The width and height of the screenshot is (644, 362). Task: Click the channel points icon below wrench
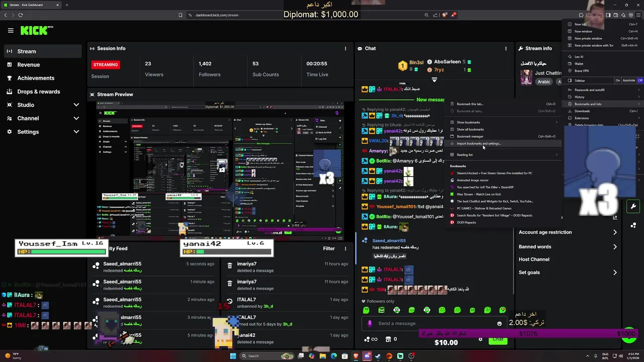click(x=633, y=225)
